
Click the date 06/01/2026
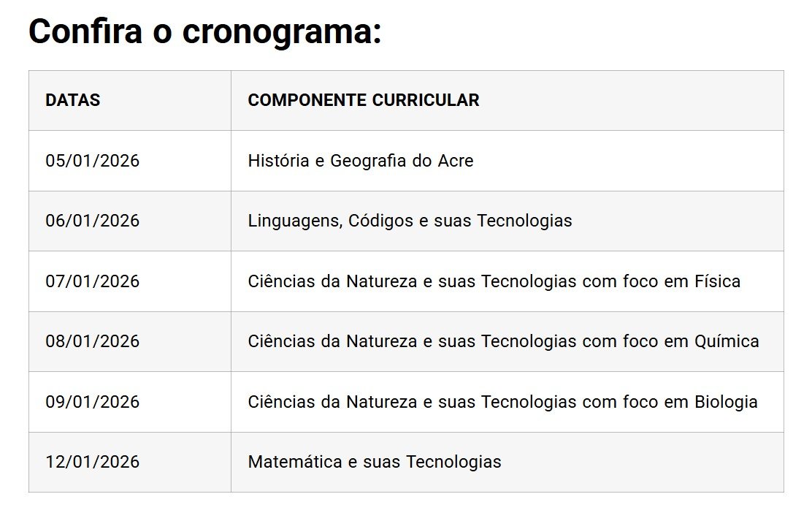(92, 221)
